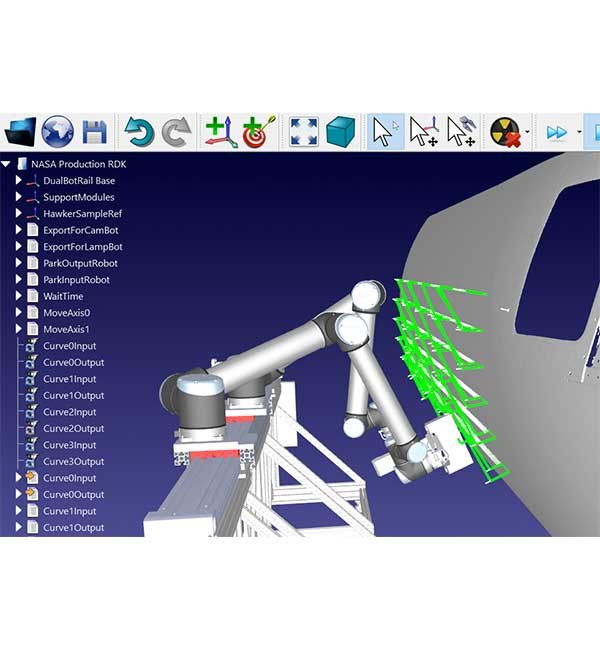
Task: Undo the last action
Action: 139,131
